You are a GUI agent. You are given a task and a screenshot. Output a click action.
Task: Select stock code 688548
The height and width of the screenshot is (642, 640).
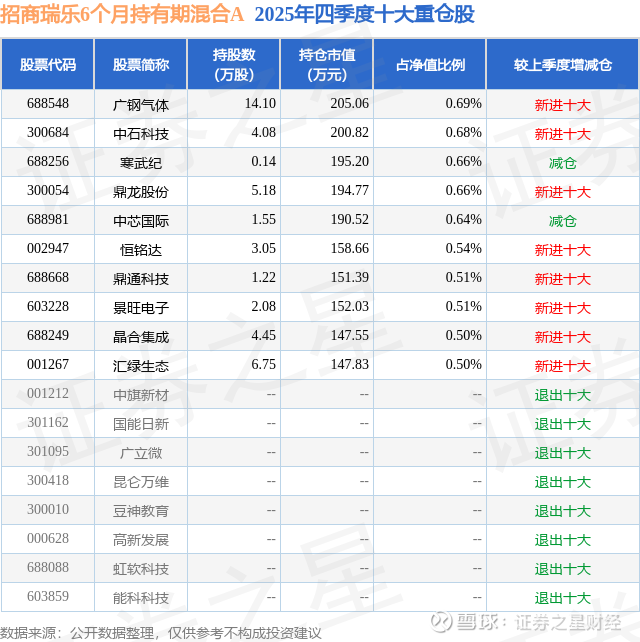click(x=48, y=103)
